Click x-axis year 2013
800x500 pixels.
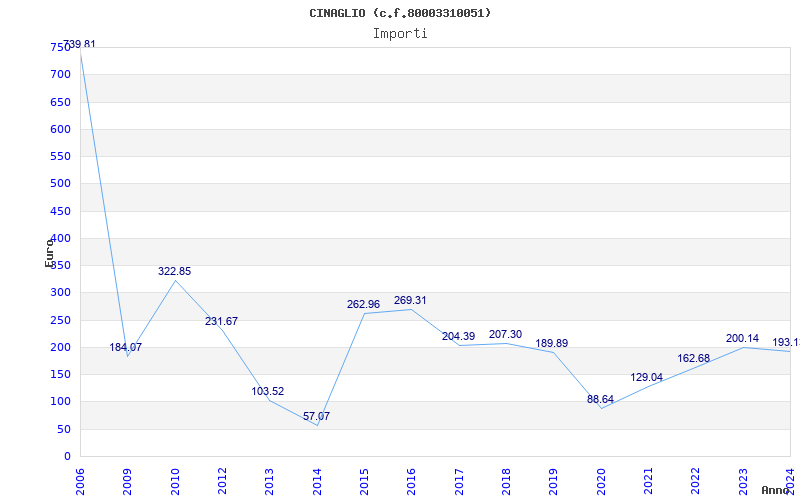pyautogui.click(x=269, y=481)
